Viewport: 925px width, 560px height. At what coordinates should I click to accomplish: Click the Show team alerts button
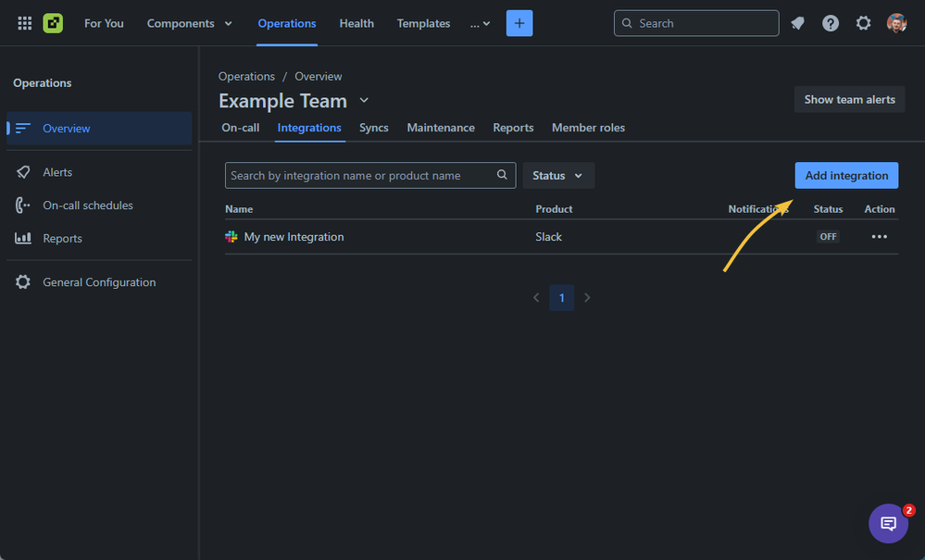pyautogui.click(x=849, y=100)
